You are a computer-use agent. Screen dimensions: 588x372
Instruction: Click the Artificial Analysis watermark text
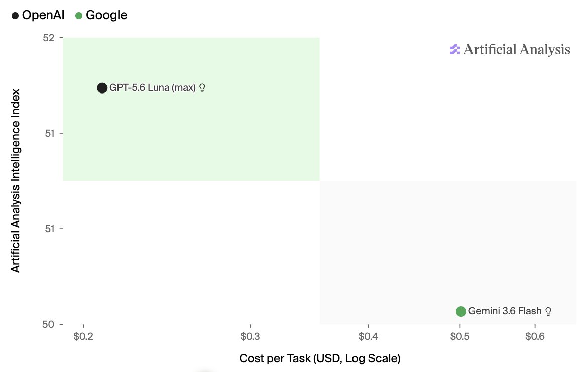(x=517, y=50)
